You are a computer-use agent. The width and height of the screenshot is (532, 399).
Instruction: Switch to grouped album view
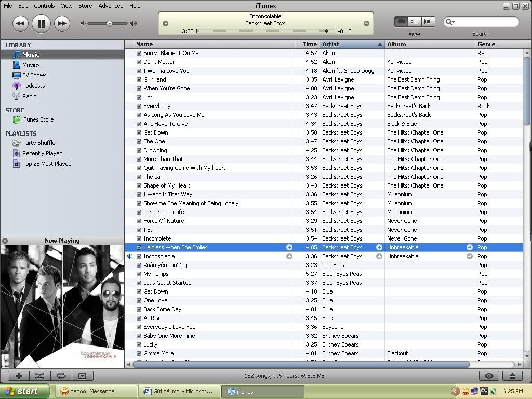coord(415,22)
